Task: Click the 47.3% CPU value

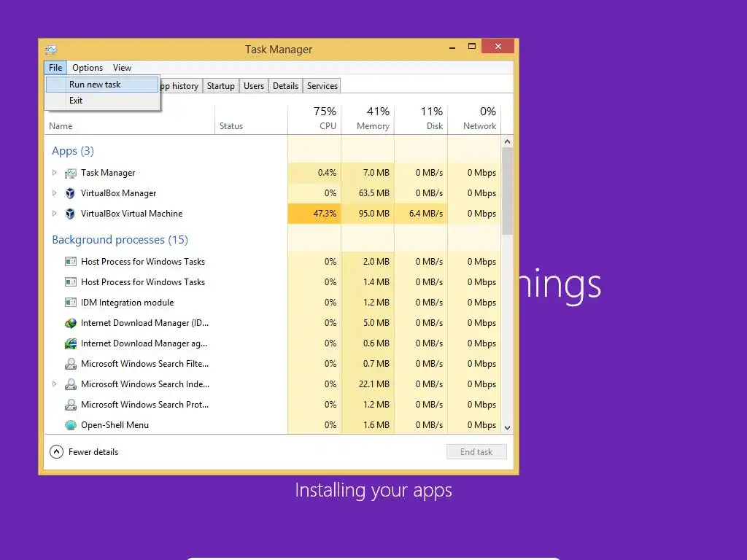Action: (x=325, y=214)
